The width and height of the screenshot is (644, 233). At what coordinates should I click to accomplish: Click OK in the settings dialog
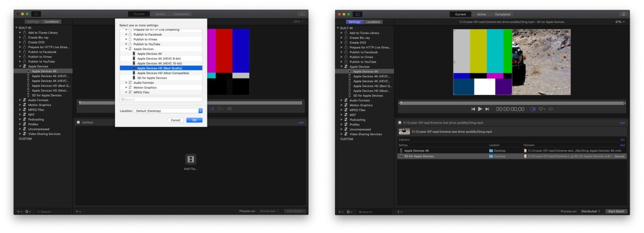click(x=194, y=120)
